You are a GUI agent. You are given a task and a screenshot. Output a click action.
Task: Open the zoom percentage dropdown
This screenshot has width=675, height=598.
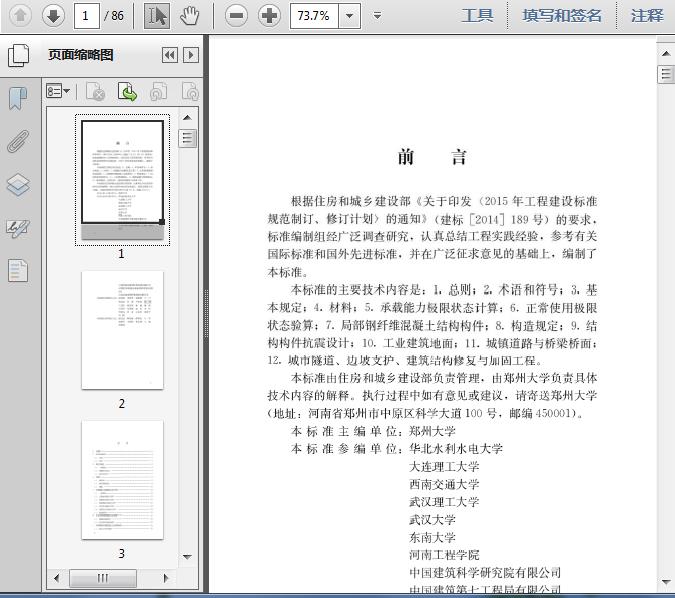pyautogui.click(x=349, y=15)
